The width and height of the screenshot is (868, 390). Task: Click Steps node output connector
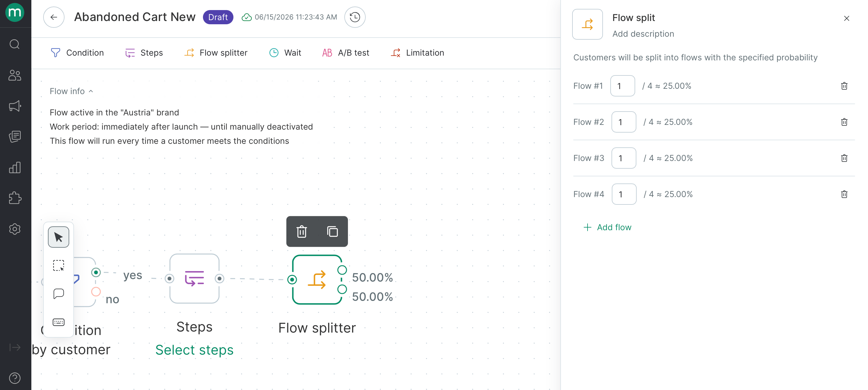click(219, 279)
